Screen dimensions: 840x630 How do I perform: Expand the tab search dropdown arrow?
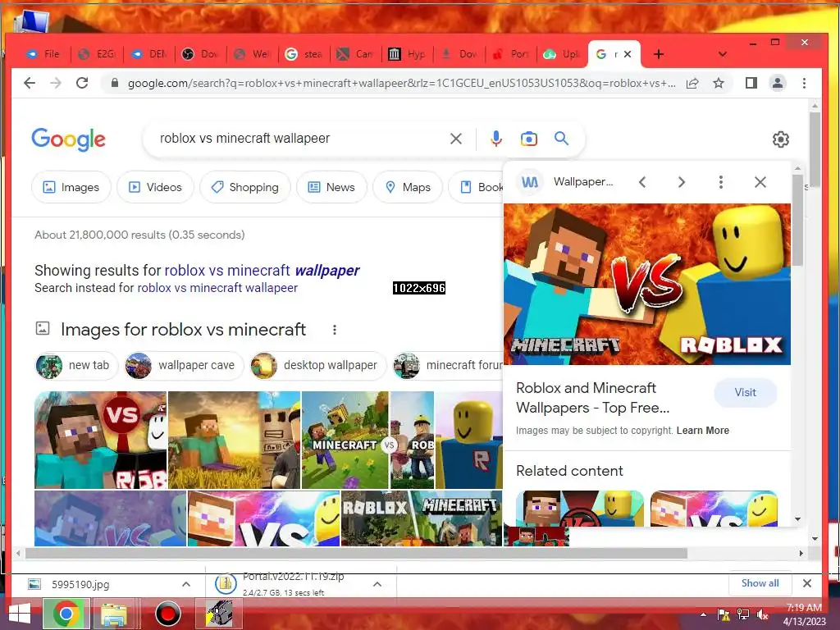coord(722,54)
